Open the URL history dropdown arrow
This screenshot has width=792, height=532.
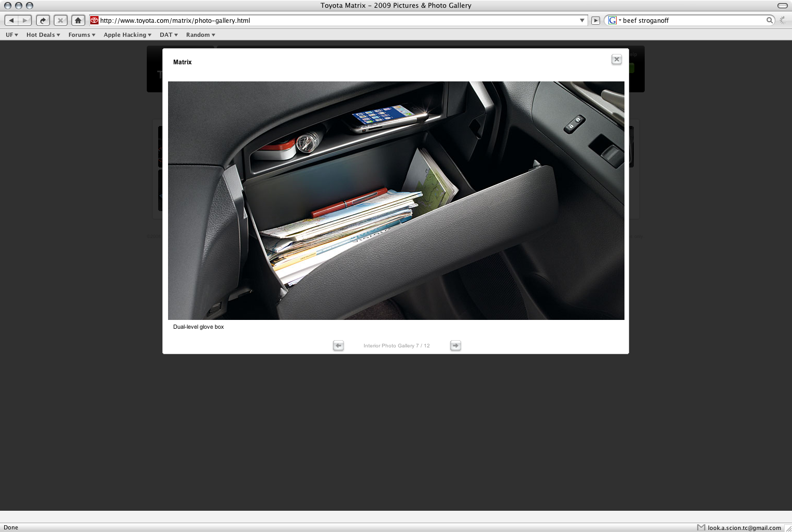(x=582, y=20)
